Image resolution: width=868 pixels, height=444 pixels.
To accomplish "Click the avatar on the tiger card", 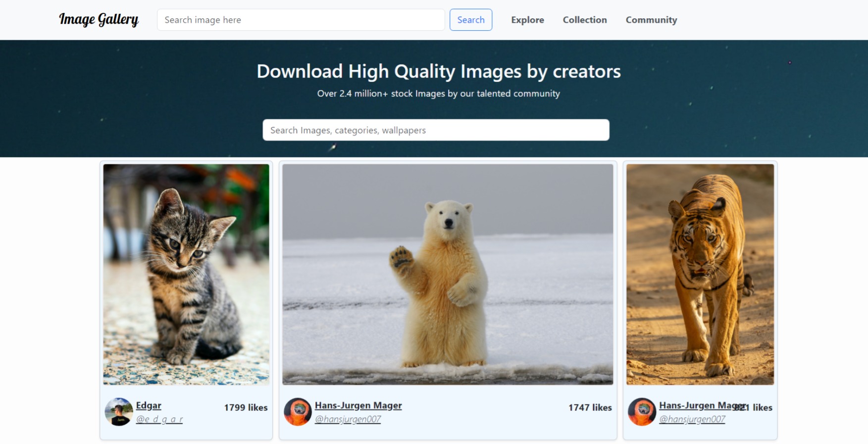I will coord(642,412).
